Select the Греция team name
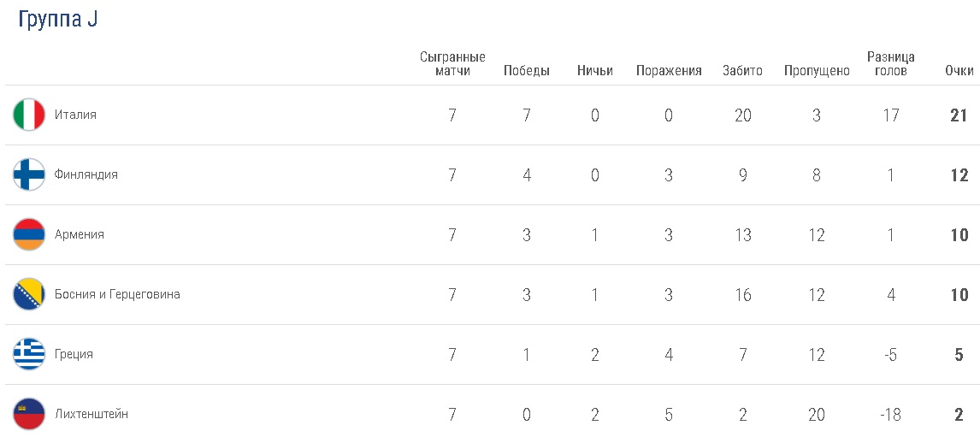 (74, 354)
